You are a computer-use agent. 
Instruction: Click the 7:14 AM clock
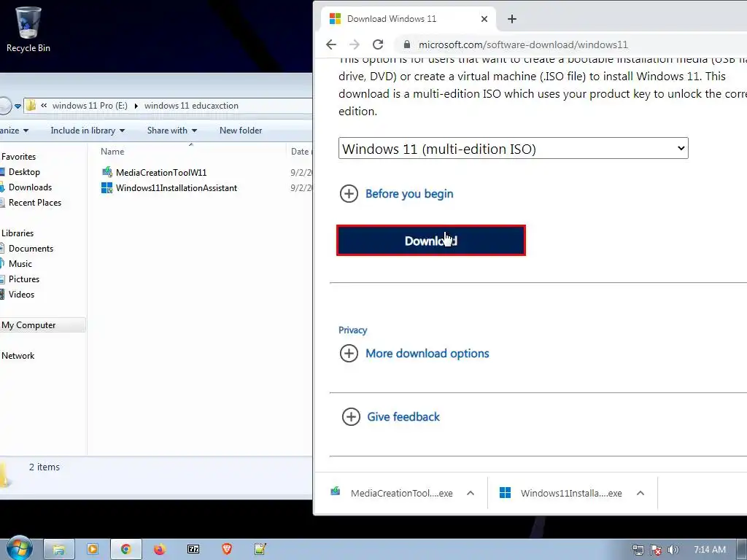(x=709, y=550)
